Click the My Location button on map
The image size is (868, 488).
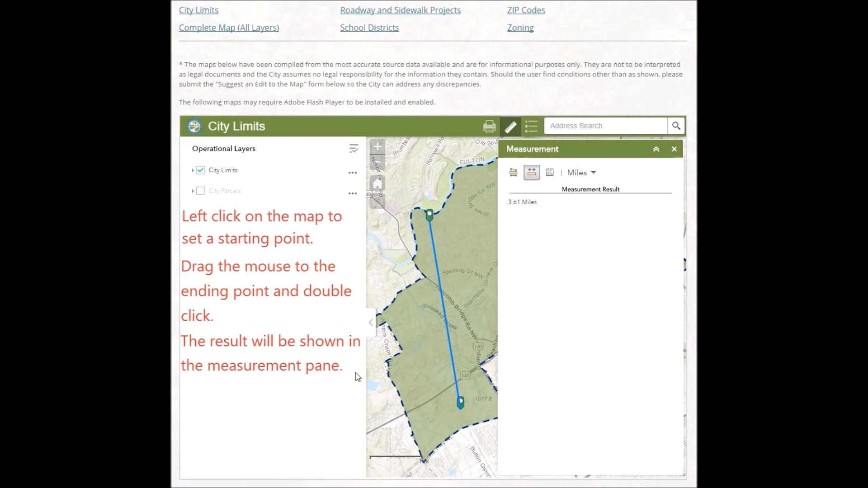[377, 201]
